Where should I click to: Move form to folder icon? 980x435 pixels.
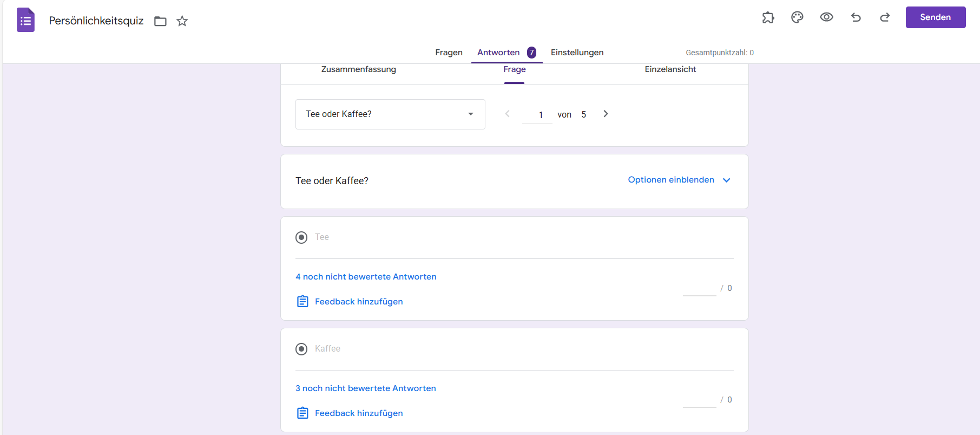click(160, 21)
